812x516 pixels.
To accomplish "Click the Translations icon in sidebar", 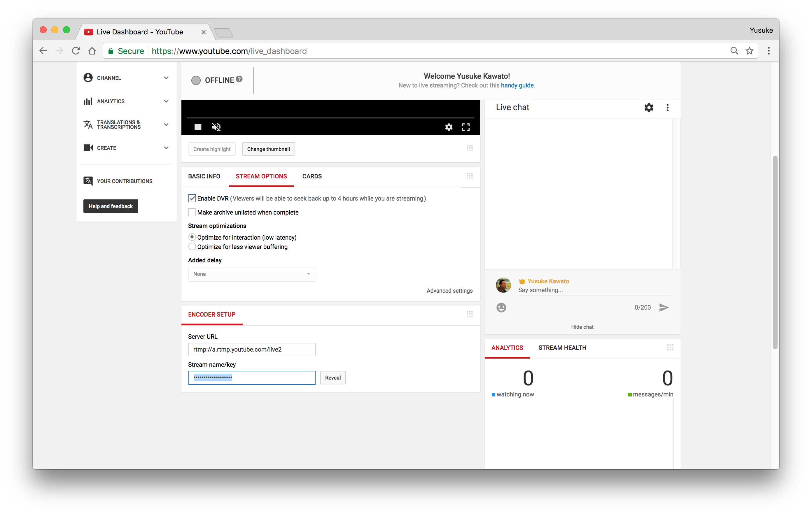I will 88,124.
